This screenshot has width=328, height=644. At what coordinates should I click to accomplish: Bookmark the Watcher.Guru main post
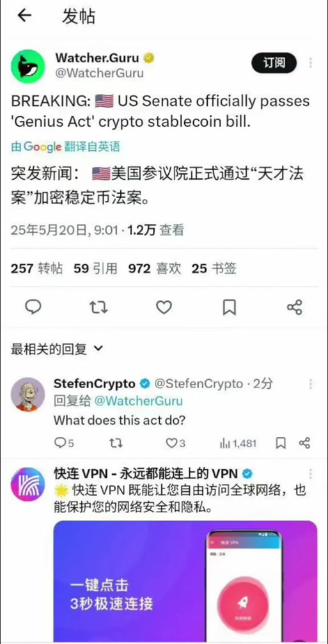pyautogui.click(x=229, y=307)
